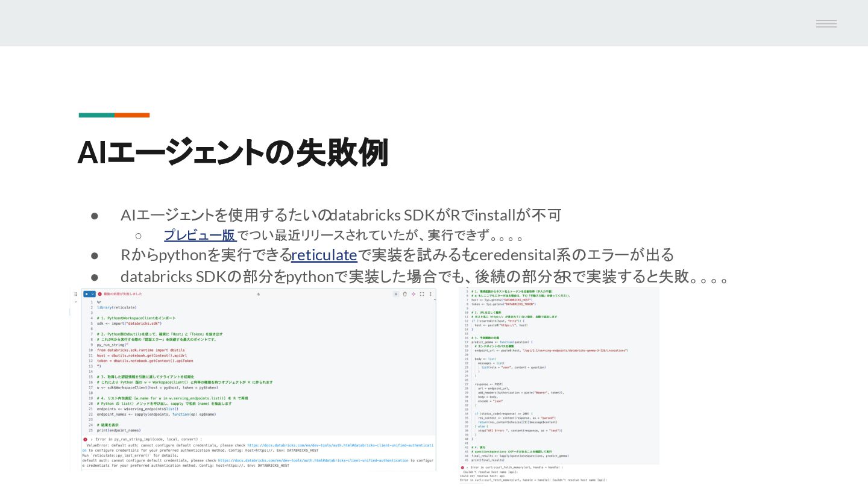Open the cell kebab menu of three dots
Viewport: 868px width, 488px height.
tap(430, 293)
